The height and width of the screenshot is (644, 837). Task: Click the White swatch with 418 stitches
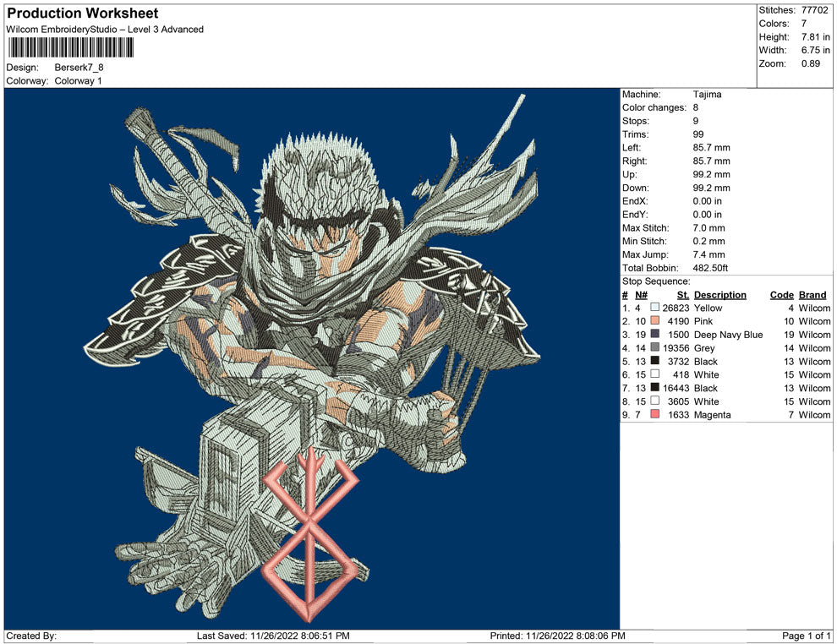point(655,374)
